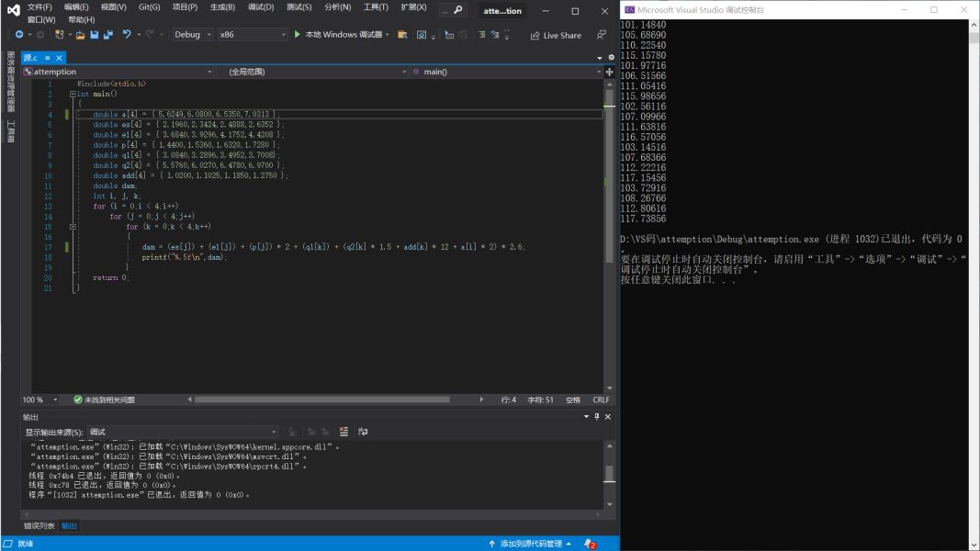The image size is (980, 551).
Task: Expand the debugger target dropdown arrow
Action: click(x=388, y=35)
